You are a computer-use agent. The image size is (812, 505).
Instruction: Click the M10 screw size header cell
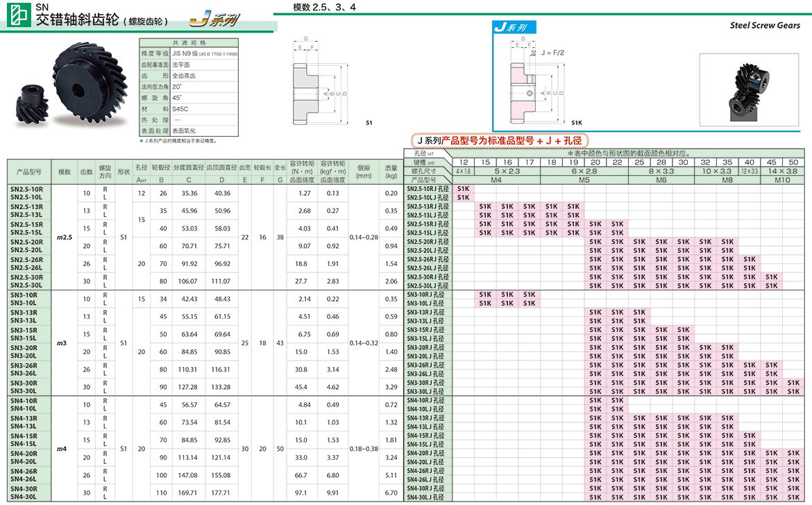[782, 179]
